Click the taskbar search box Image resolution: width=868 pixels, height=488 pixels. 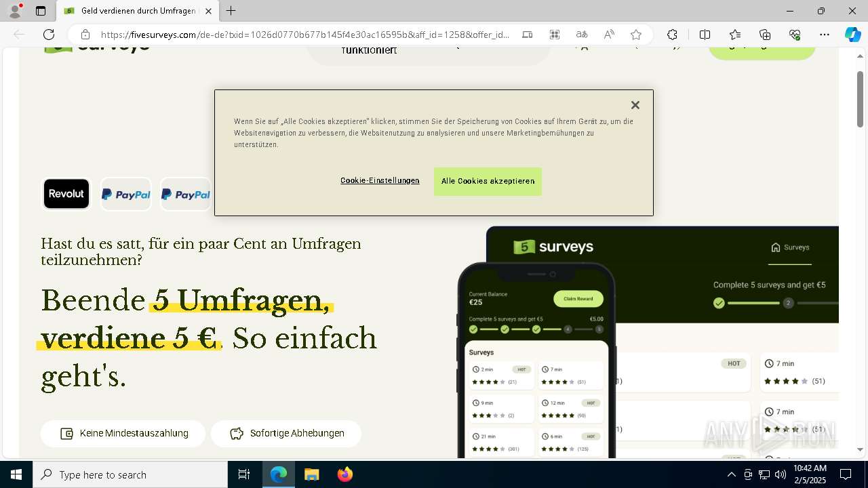coord(130,474)
